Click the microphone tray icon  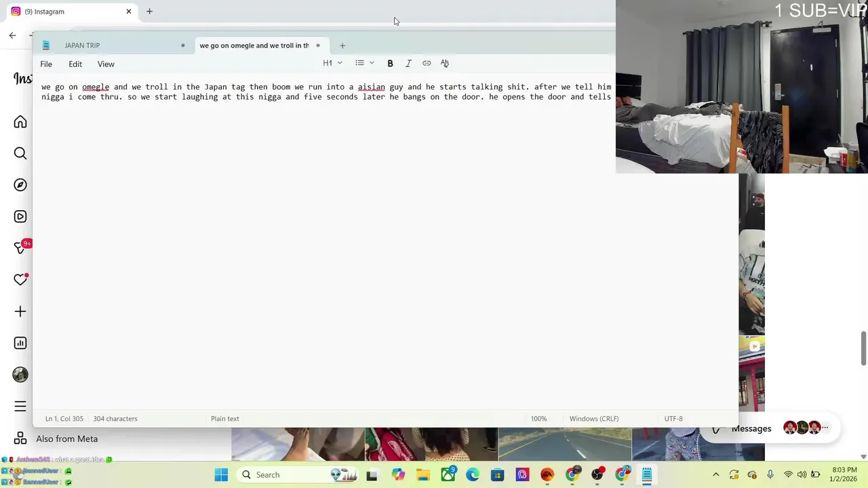pos(770,475)
